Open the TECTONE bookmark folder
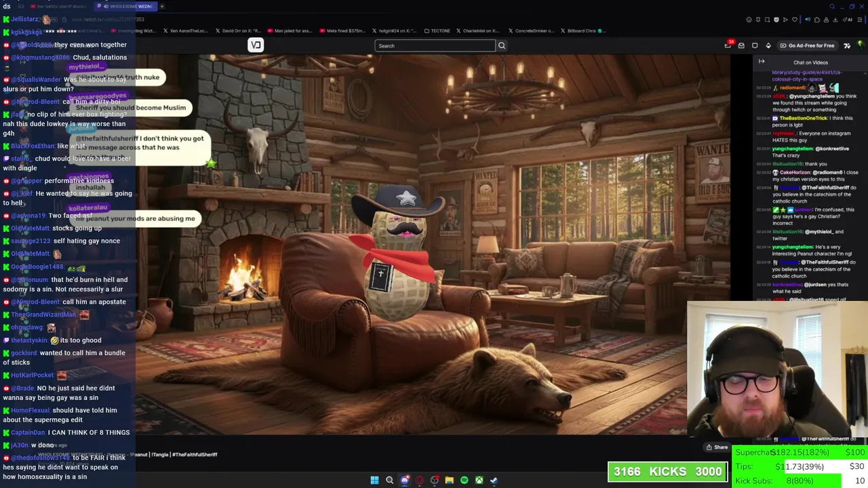The width and height of the screenshot is (868, 488). [x=437, y=30]
